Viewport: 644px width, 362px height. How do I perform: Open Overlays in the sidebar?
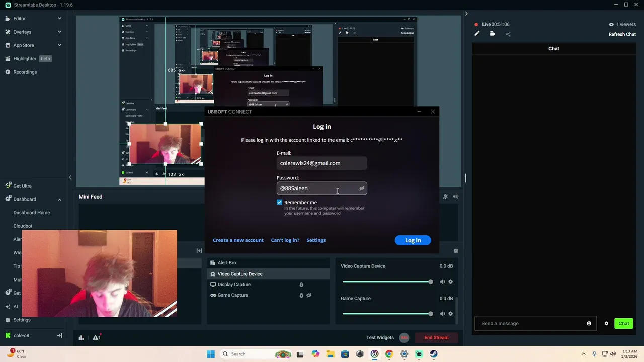coord(22,32)
